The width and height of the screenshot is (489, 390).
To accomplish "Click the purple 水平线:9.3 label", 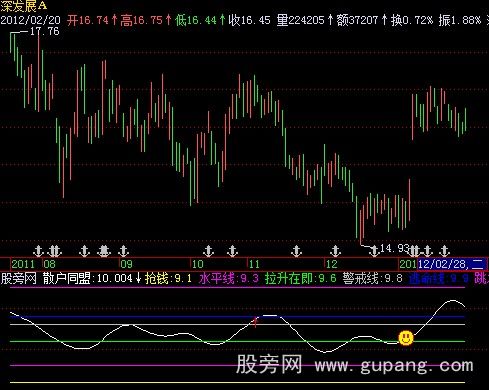I will pyautogui.click(x=229, y=278).
